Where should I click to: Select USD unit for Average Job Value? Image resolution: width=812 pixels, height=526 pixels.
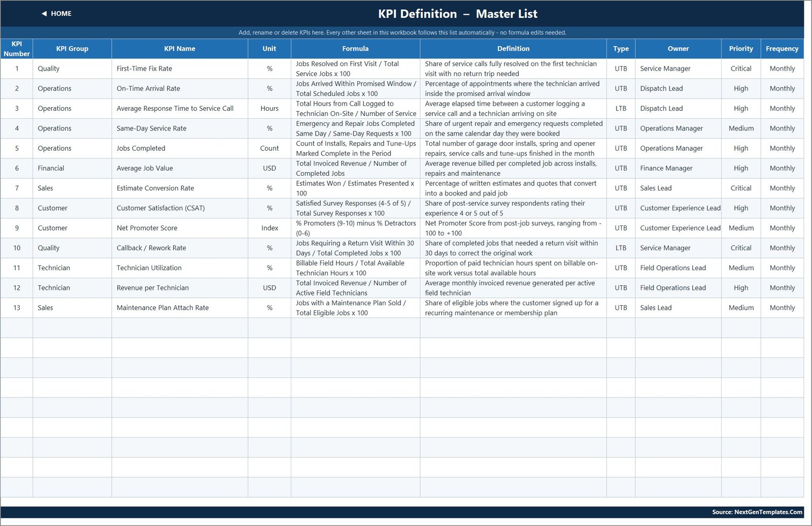[x=269, y=168]
